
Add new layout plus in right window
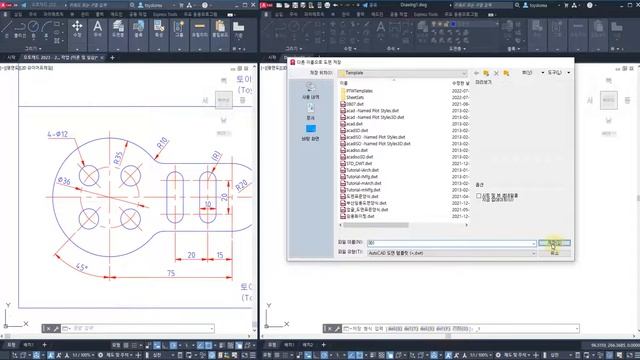[x=323, y=345]
